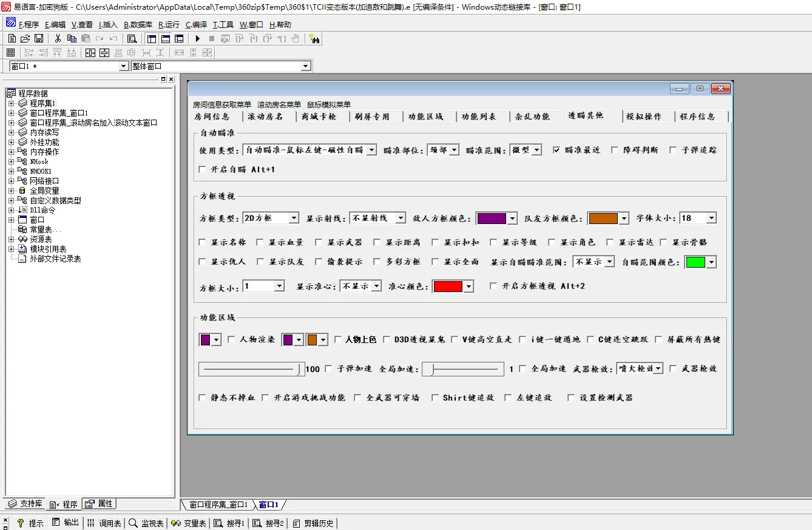Viewport: 812px width, 530px height.
Task: Open the 字体大小 dropdown showing 18
Action: 711,218
